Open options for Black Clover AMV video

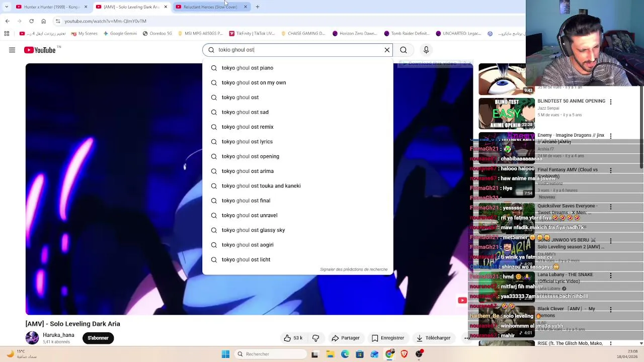click(x=611, y=310)
